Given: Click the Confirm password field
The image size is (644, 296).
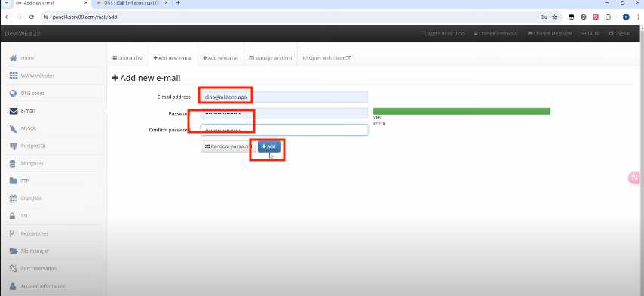Looking at the screenshot, I should 284,130.
